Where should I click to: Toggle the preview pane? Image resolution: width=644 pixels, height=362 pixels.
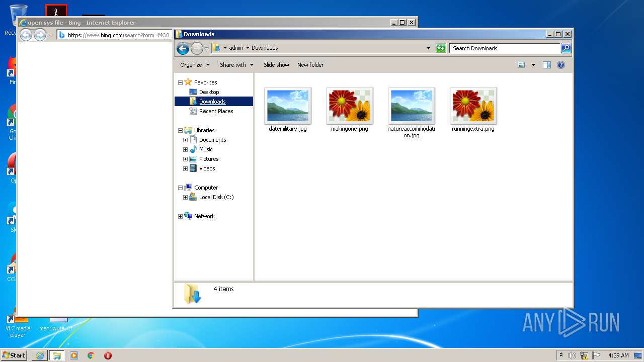pyautogui.click(x=547, y=65)
